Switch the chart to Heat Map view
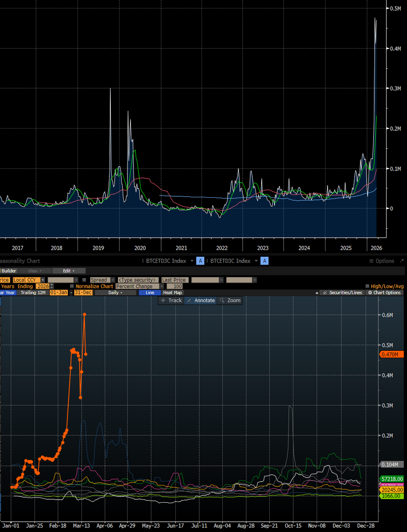Viewport: 407px width, 532px height. 172,293
